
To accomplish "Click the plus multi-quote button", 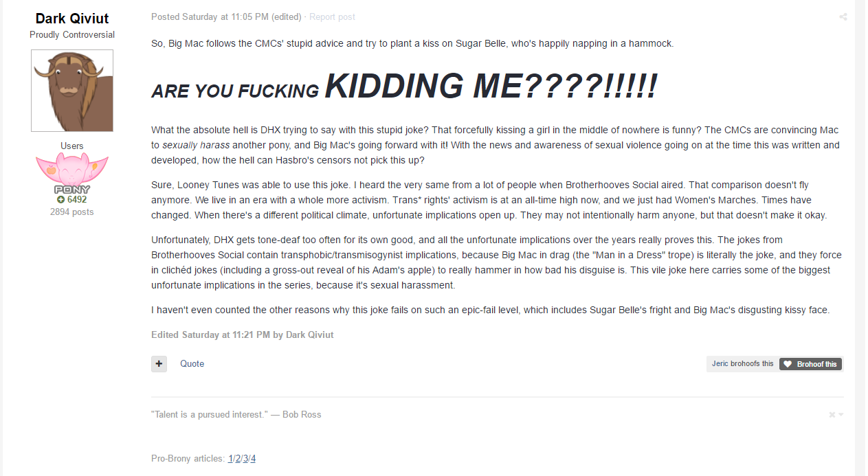I will [x=159, y=363].
